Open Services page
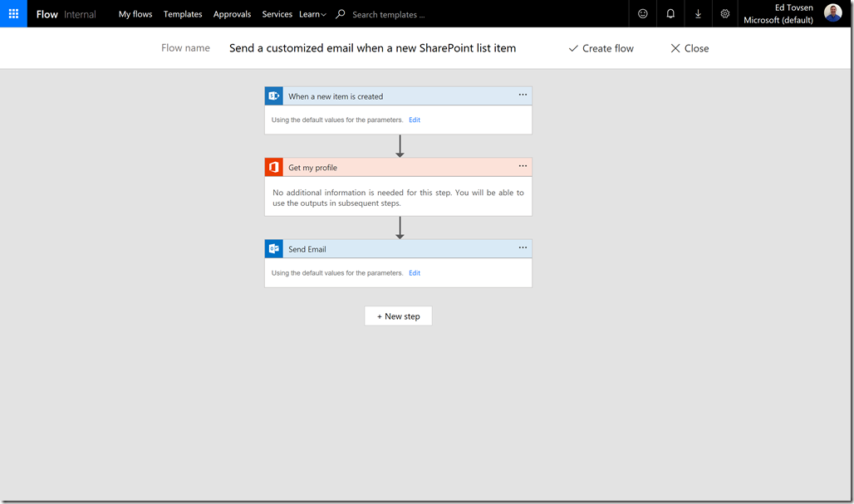The image size is (854, 504). tap(277, 14)
